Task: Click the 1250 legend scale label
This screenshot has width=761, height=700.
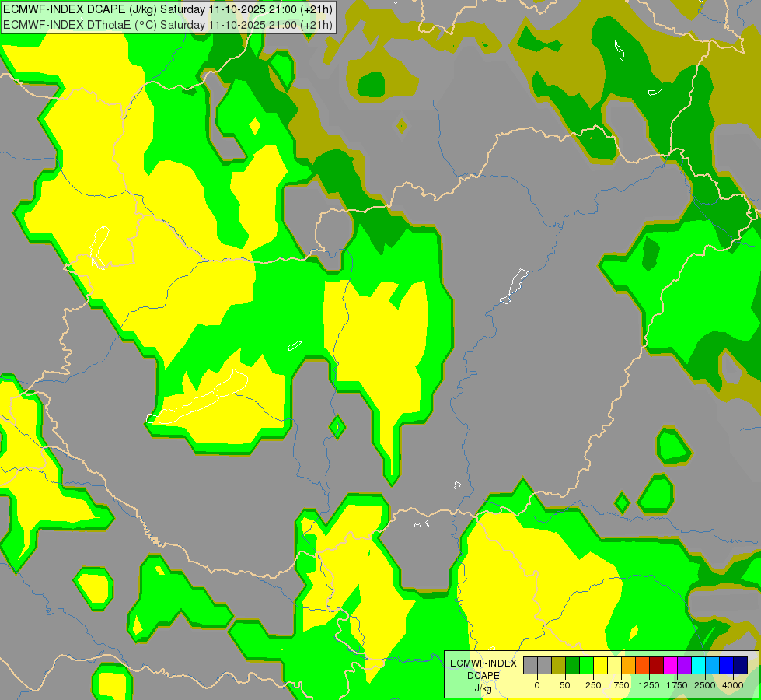Action: coord(649,685)
